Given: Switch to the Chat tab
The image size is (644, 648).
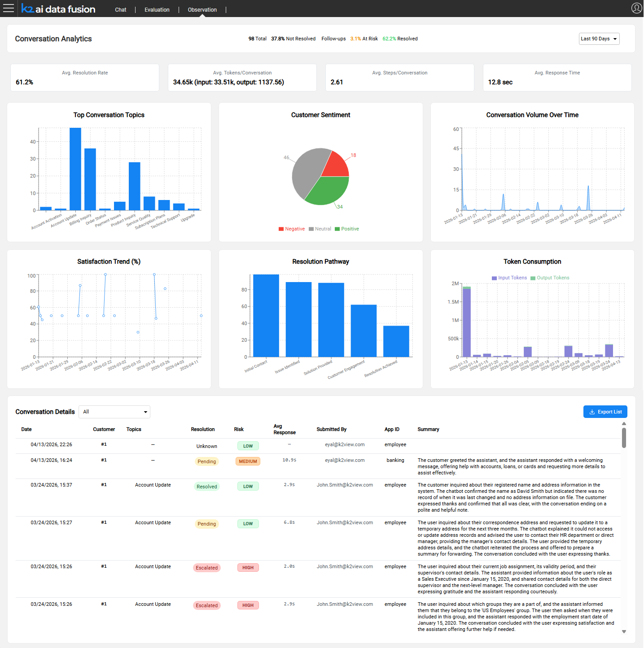Looking at the screenshot, I should click(x=120, y=9).
